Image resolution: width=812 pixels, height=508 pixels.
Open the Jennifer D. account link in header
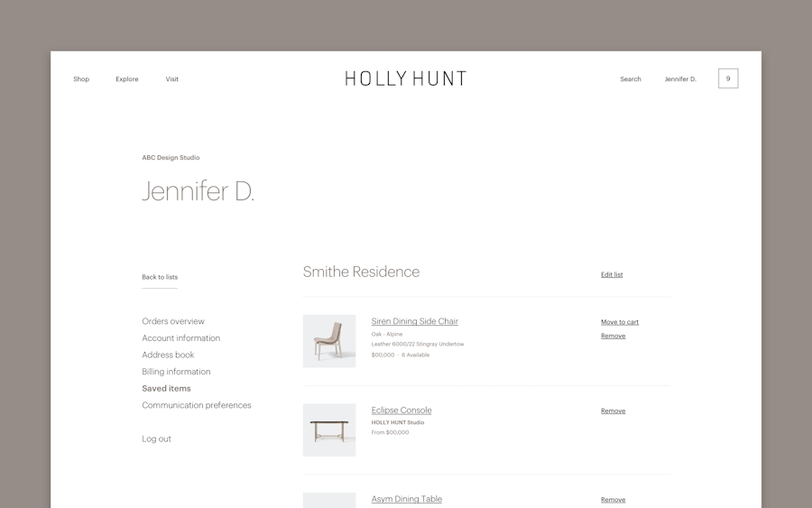(x=680, y=79)
